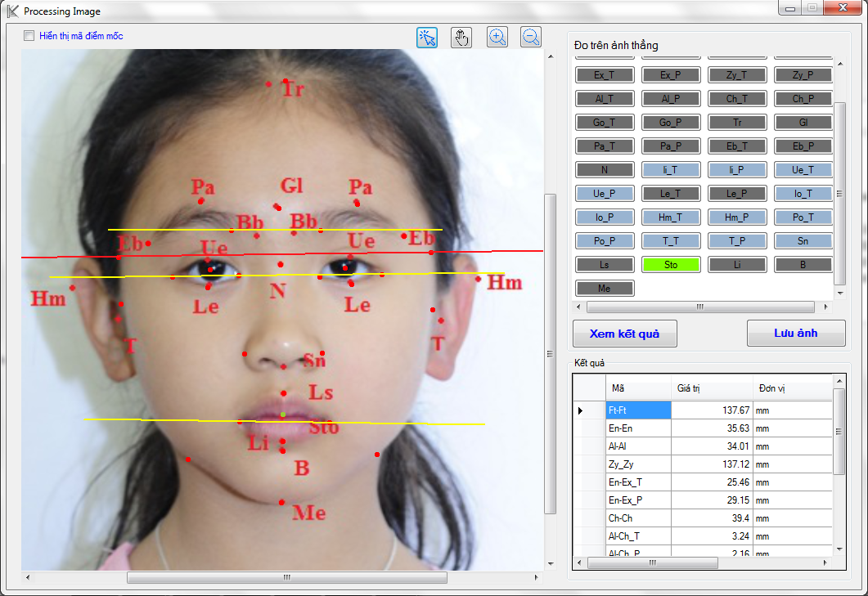This screenshot has width=868, height=596.
Task: Click the image horizontal scrollbar thumb
Action: pos(286,577)
